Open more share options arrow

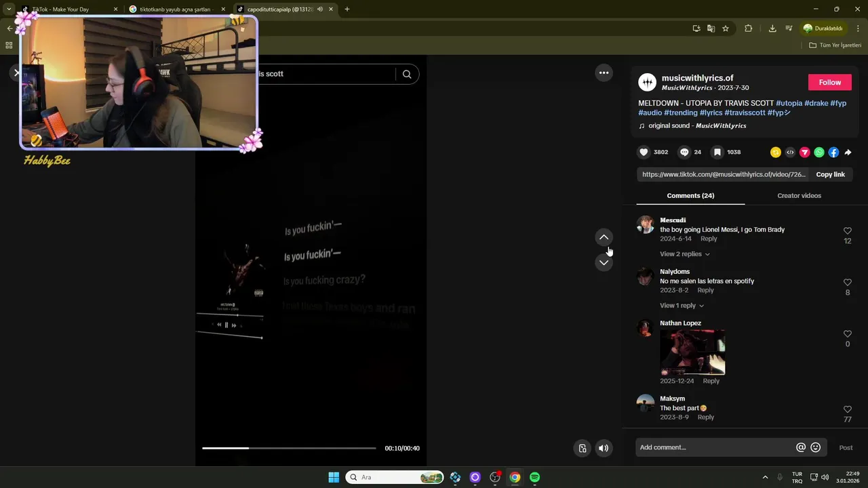tap(848, 152)
